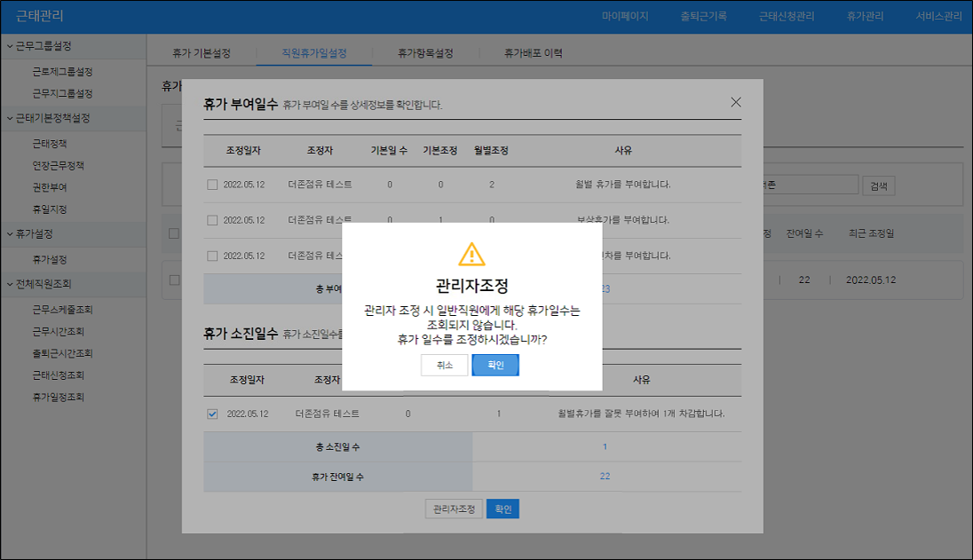Uncheck the 휴가 소진일수 row checkbox

point(211,414)
